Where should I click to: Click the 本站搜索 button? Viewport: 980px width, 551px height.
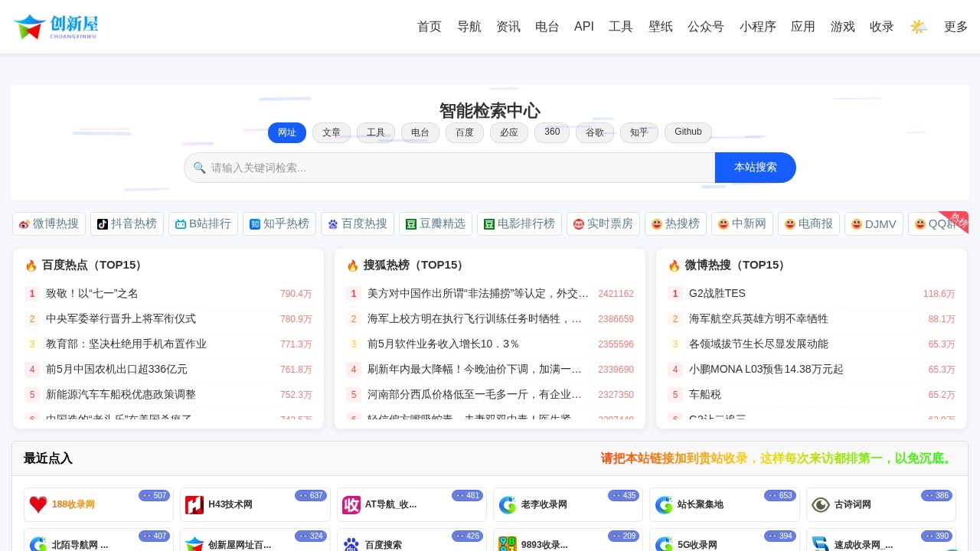756,168
